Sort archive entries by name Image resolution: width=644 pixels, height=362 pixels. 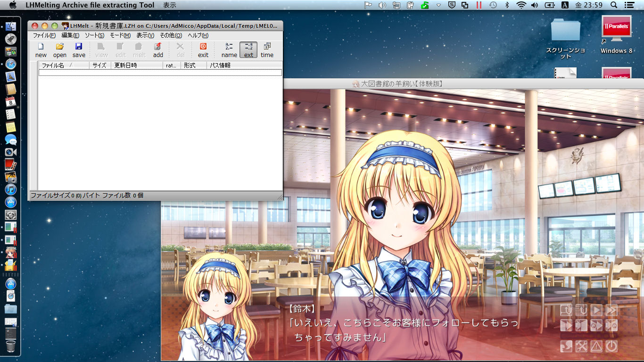[229, 50]
